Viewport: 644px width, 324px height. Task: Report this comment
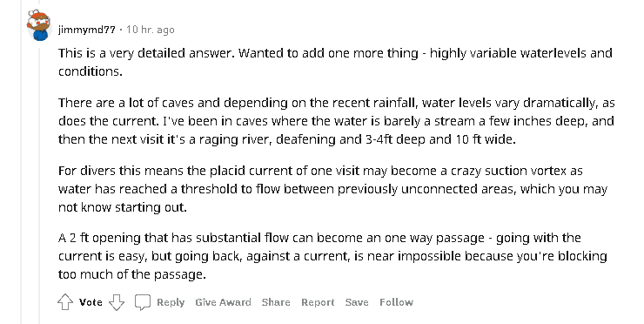pyautogui.click(x=318, y=302)
